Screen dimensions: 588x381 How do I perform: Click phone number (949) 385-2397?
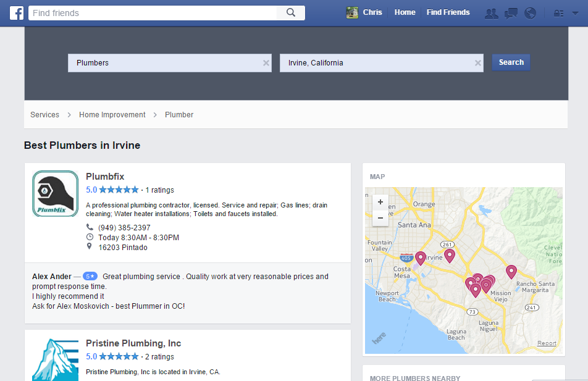point(124,228)
